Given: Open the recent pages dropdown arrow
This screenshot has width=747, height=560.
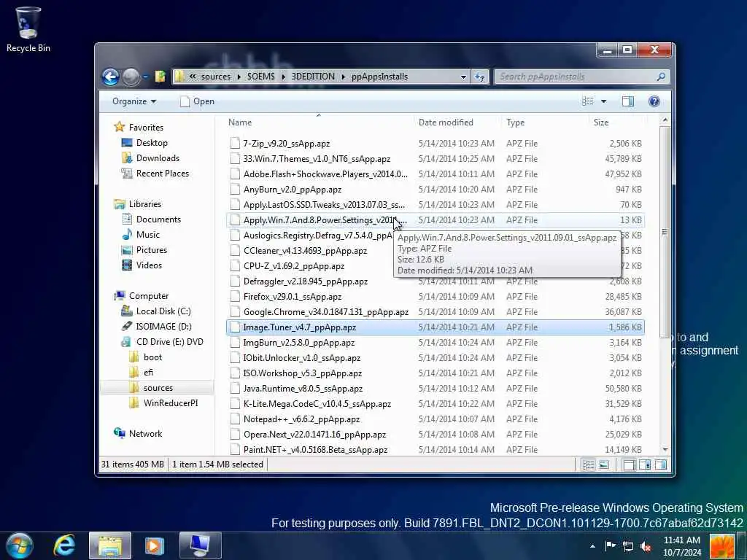Looking at the screenshot, I should click(145, 77).
